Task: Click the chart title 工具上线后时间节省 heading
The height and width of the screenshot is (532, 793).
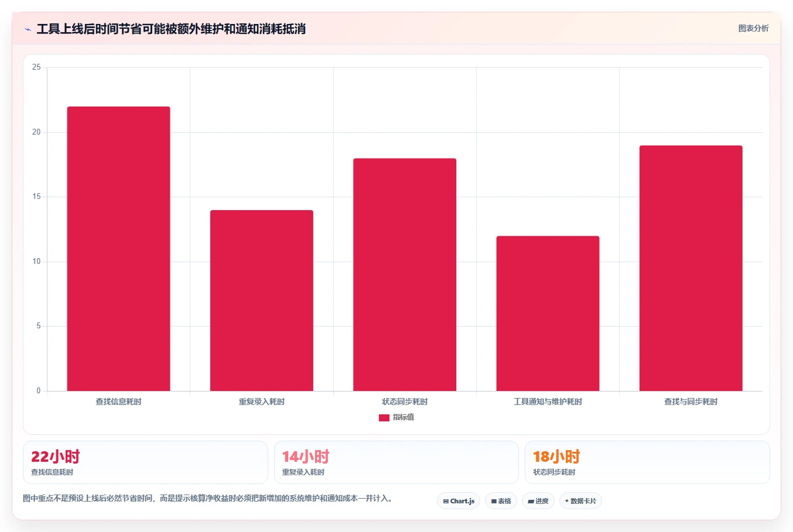Action: pos(171,29)
